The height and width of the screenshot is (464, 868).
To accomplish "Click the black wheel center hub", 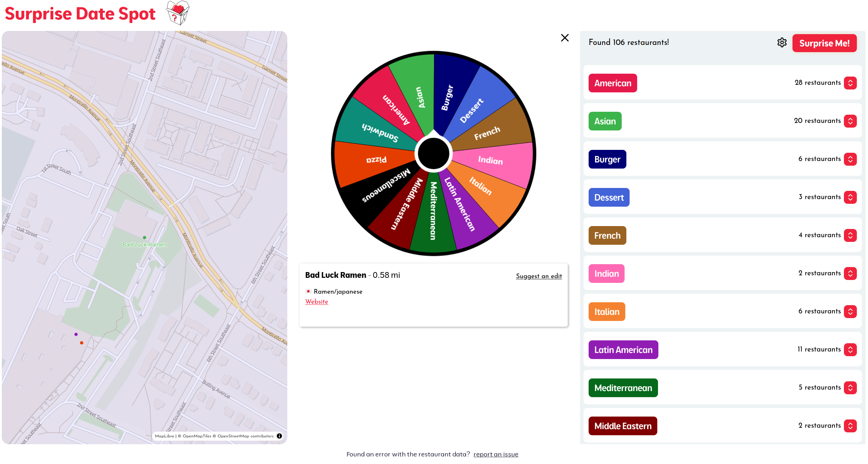I will [x=433, y=153].
